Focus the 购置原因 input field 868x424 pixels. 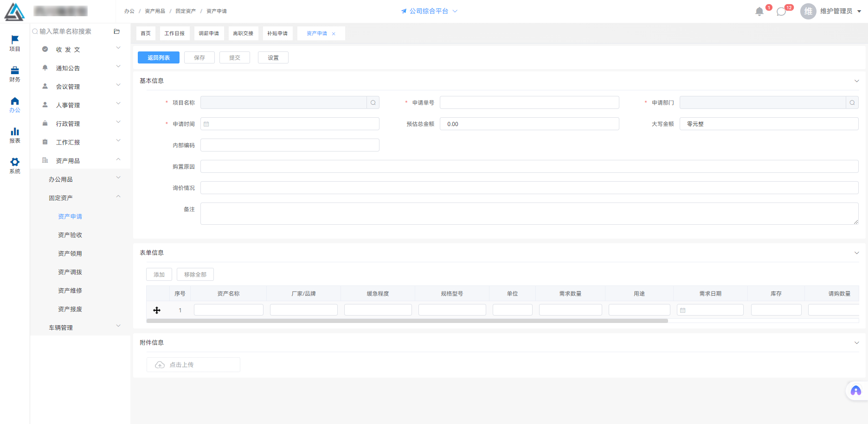click(529, 166)
